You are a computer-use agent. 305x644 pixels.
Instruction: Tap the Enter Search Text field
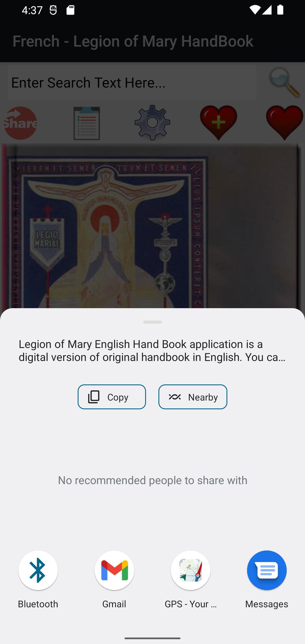click(x=132, y=82)
